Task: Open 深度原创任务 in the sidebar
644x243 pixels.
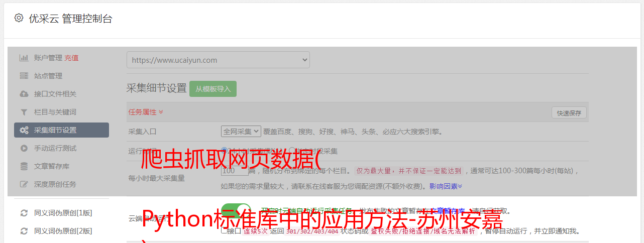Action: pyautogui.click(x=55, y=184)
